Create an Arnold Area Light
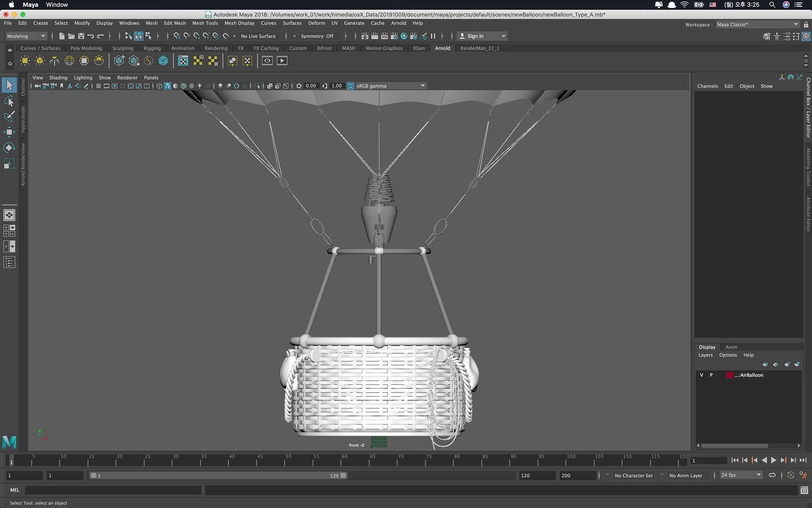The width and height of the screenshot is (812, 508). tap(25, 61)
